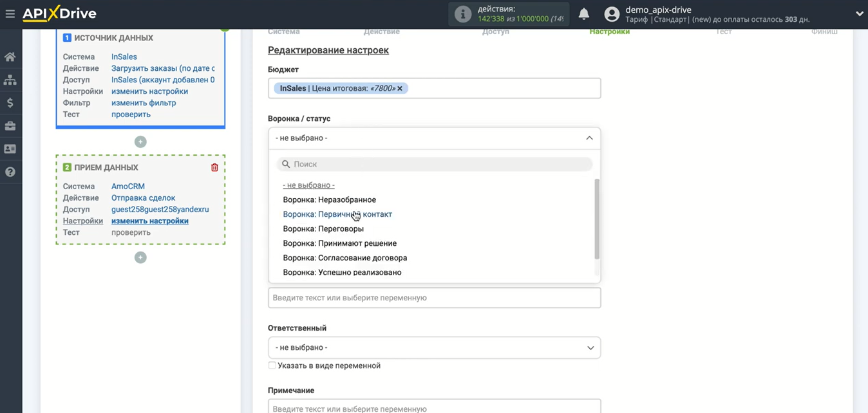Click source 'проверить' test link
868x413 pixels.
pos(131,115)
